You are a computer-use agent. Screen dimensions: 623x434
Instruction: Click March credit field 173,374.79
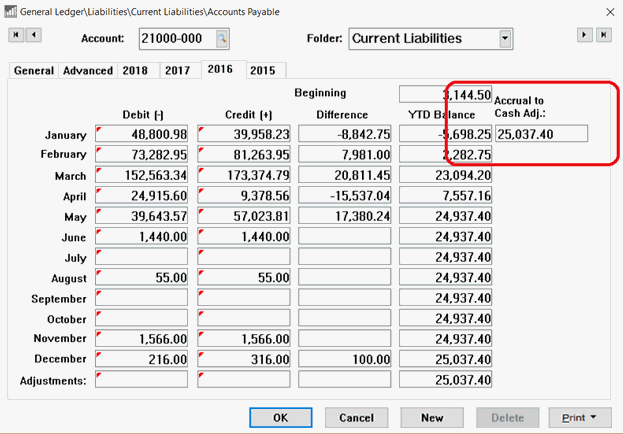click(x=244, y=175)
